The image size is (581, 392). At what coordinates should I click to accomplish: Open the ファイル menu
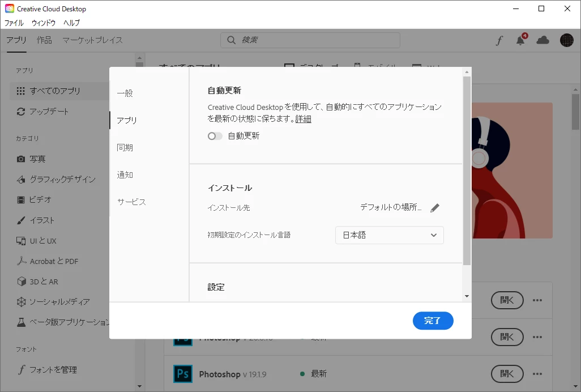(14, 23)
